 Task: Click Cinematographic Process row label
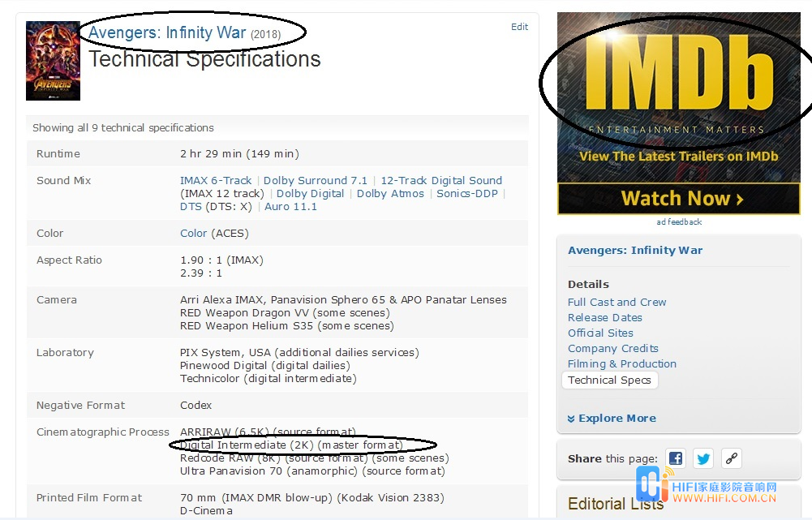coord(102,432)
